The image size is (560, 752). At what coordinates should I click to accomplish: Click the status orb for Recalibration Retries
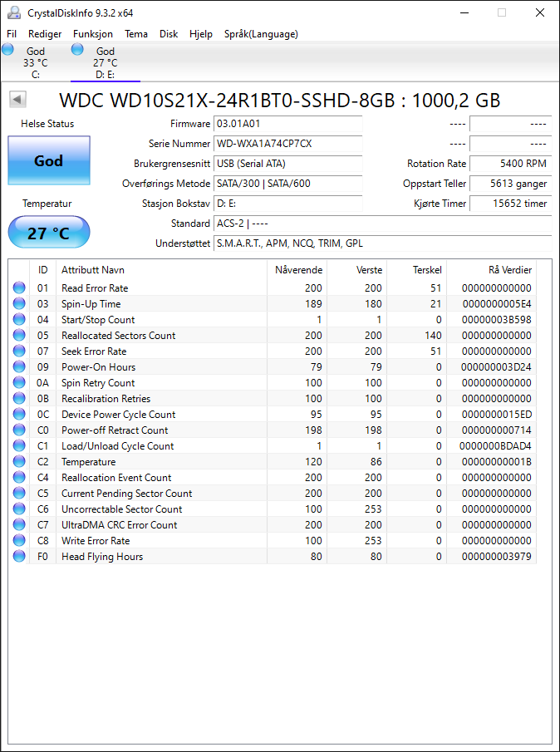[x=19, y=399]
